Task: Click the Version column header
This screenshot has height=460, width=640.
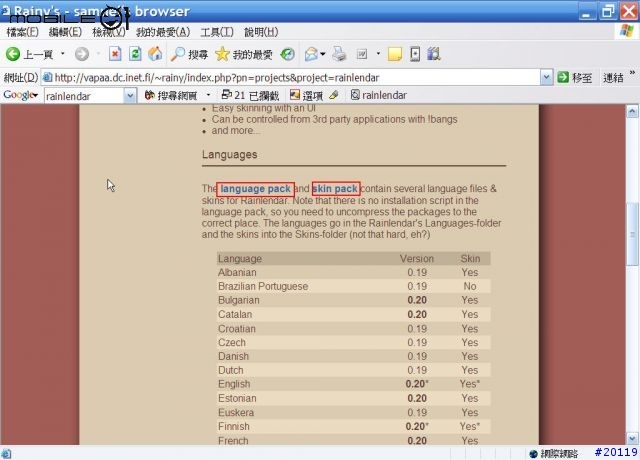Action: point(417,258)
